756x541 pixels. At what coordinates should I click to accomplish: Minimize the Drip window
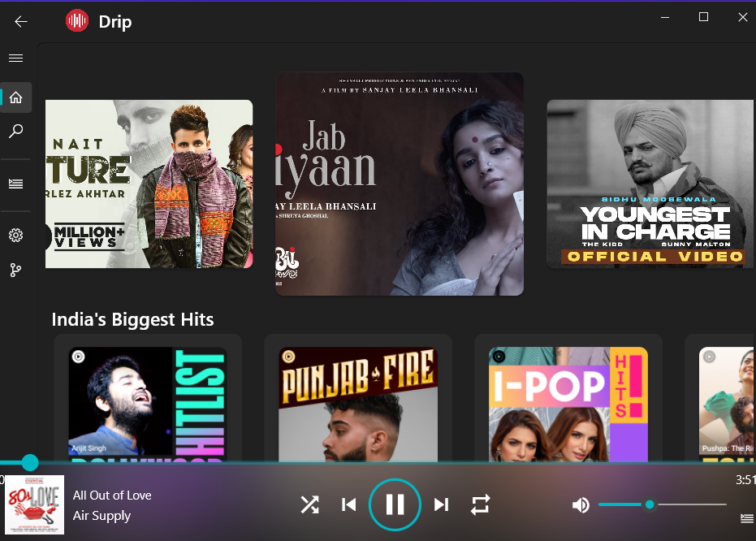click(665, 17)
